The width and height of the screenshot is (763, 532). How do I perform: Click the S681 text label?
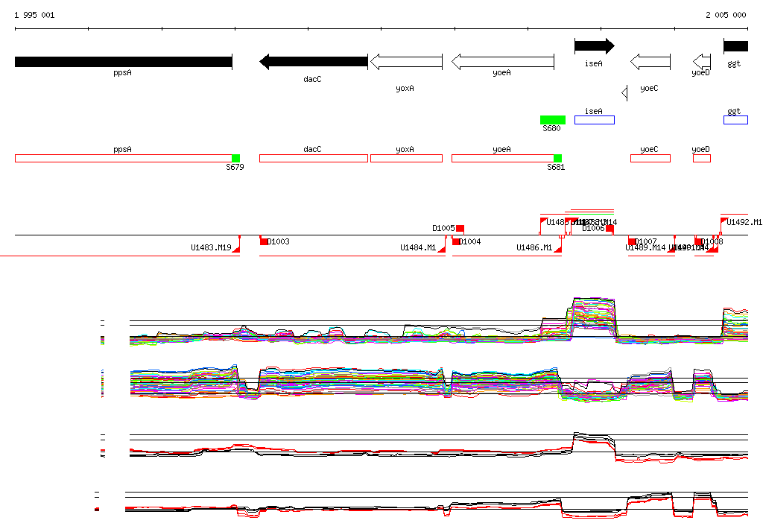pyautogui.click(x=556, y=167)
